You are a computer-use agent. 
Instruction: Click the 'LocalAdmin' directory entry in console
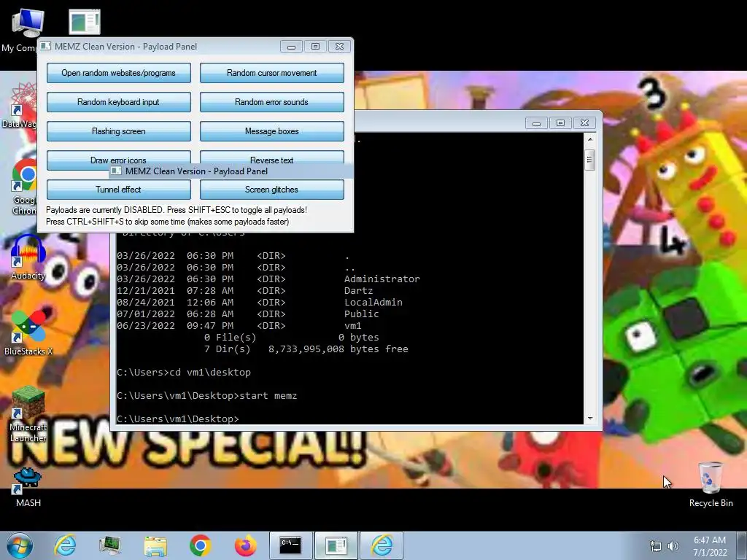point(373,303)
